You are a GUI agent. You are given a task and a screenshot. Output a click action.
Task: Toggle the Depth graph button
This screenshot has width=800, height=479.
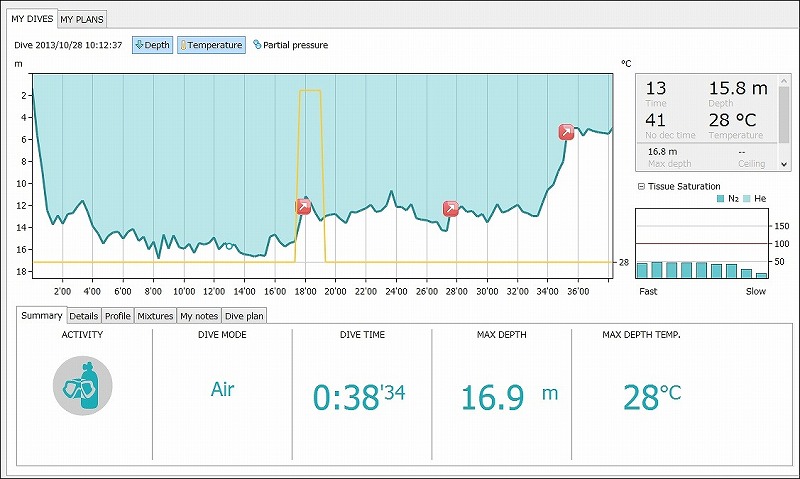pos(152,45)
